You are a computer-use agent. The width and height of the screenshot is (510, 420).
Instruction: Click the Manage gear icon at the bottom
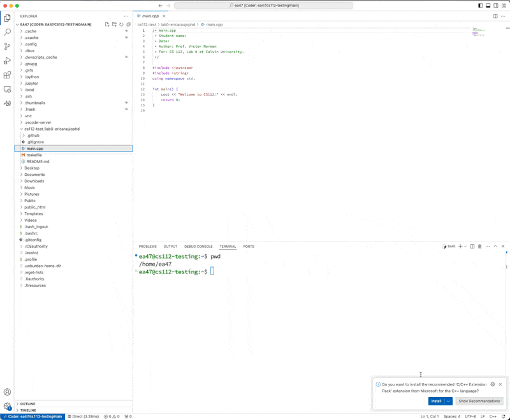pyautogui.click(x=7, y=404)
